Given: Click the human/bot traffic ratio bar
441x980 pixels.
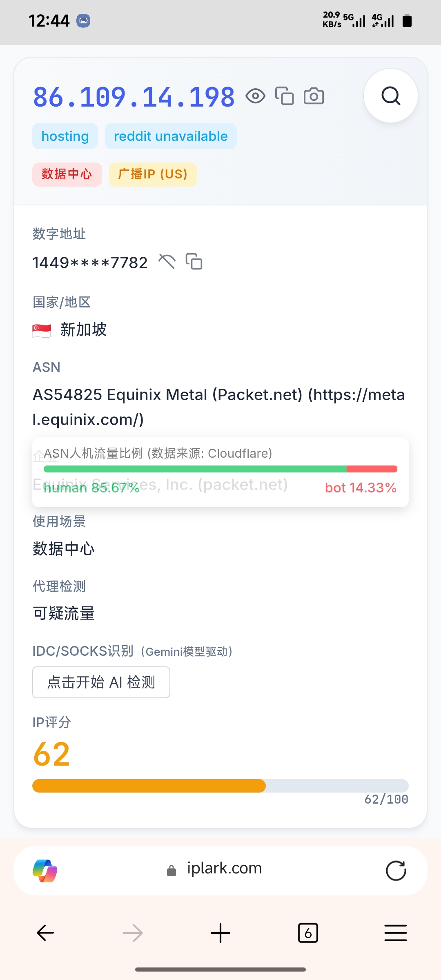Looking at the screenshot, I should click(x=220, y=469).
